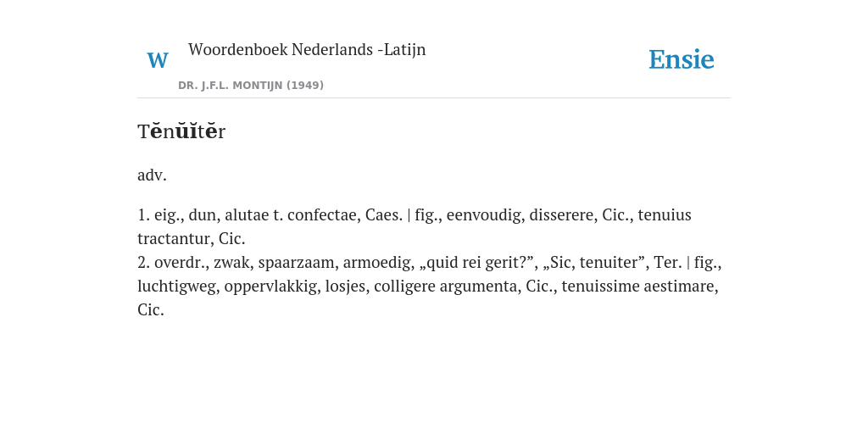This screenshot has height=434, width=868.
Task: Click the blue W dictionary icon
Action: [158, 60]
